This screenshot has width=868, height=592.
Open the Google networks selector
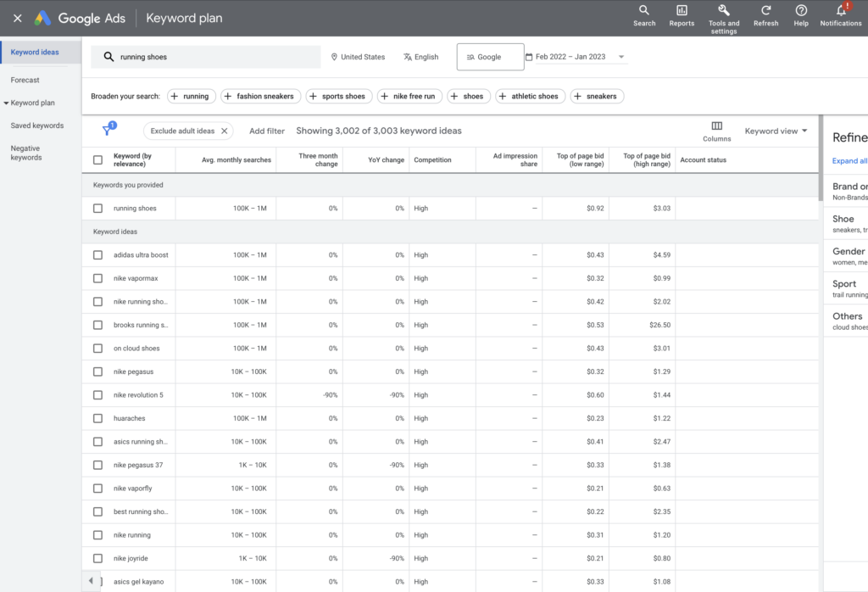tap(490, 57)
